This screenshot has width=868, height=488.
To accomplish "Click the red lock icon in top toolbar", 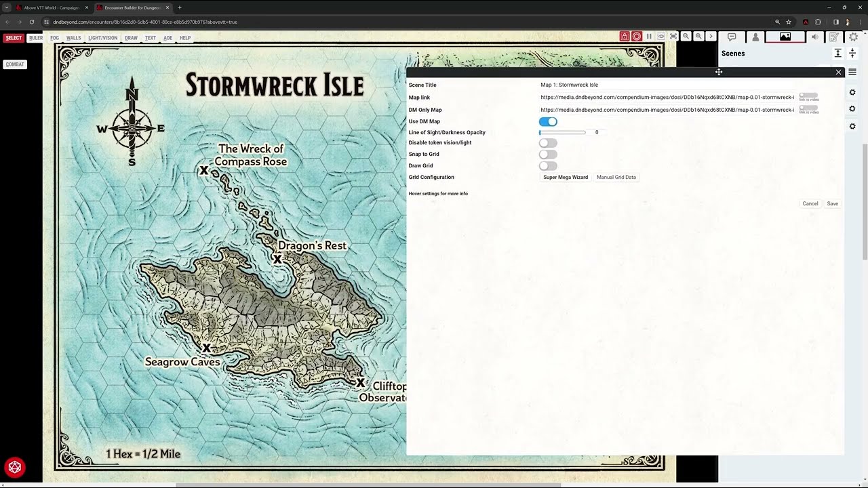I will click(625, 37).
